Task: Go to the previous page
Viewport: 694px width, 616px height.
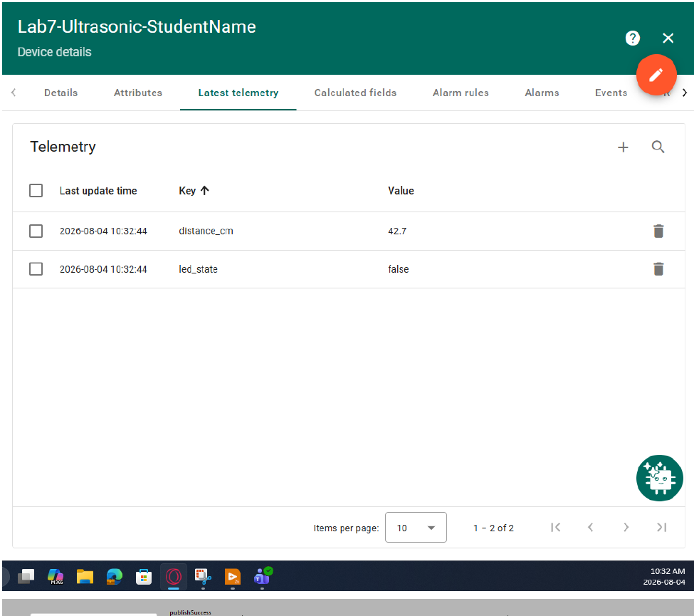Action: (590, 528)
